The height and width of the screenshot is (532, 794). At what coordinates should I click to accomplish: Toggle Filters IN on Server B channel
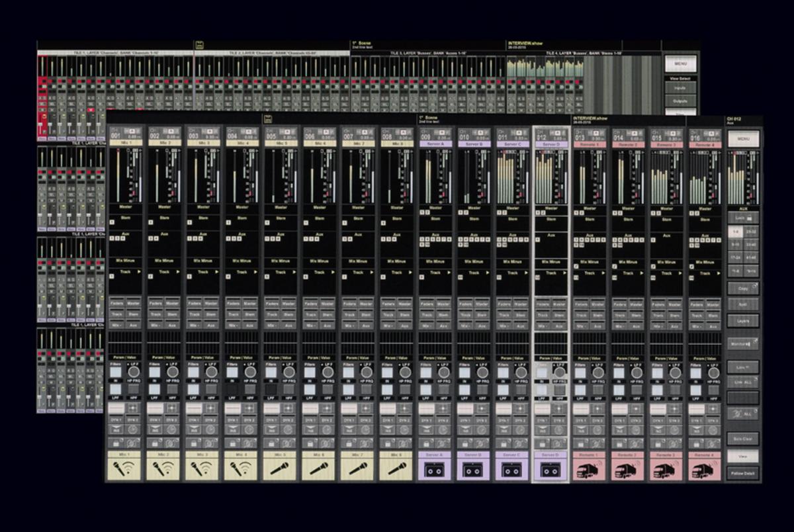[465, 372]
